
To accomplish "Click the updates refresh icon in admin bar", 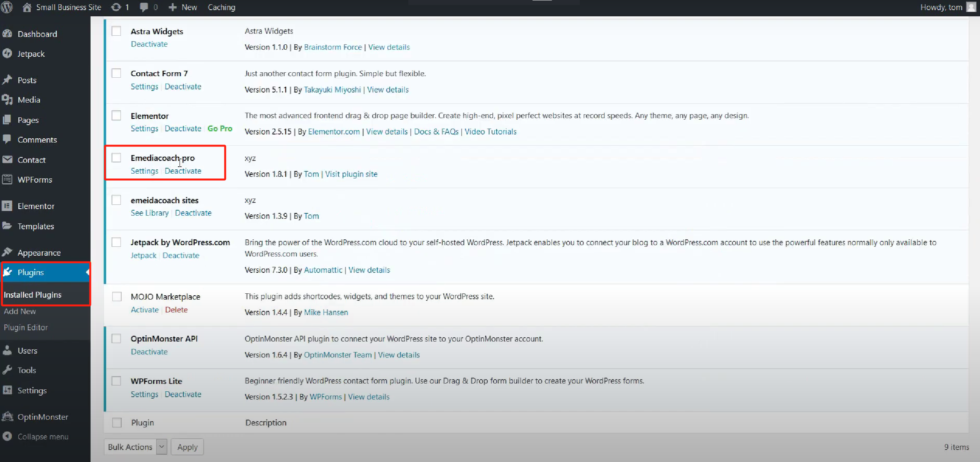I will [116, 7].
